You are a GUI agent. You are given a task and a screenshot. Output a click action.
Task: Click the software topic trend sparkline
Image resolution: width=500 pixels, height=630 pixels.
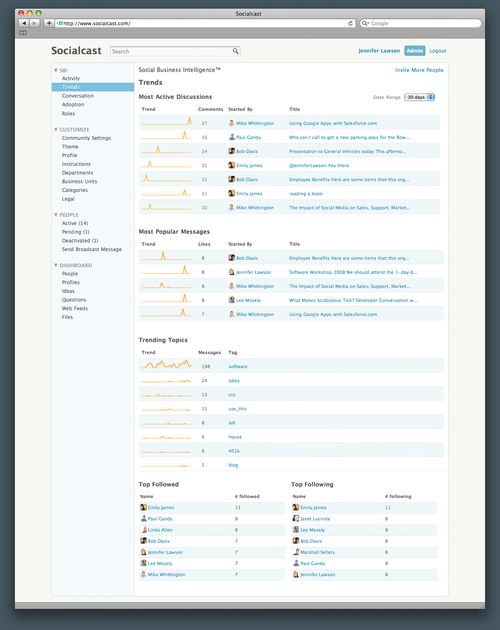click(167, 365)
